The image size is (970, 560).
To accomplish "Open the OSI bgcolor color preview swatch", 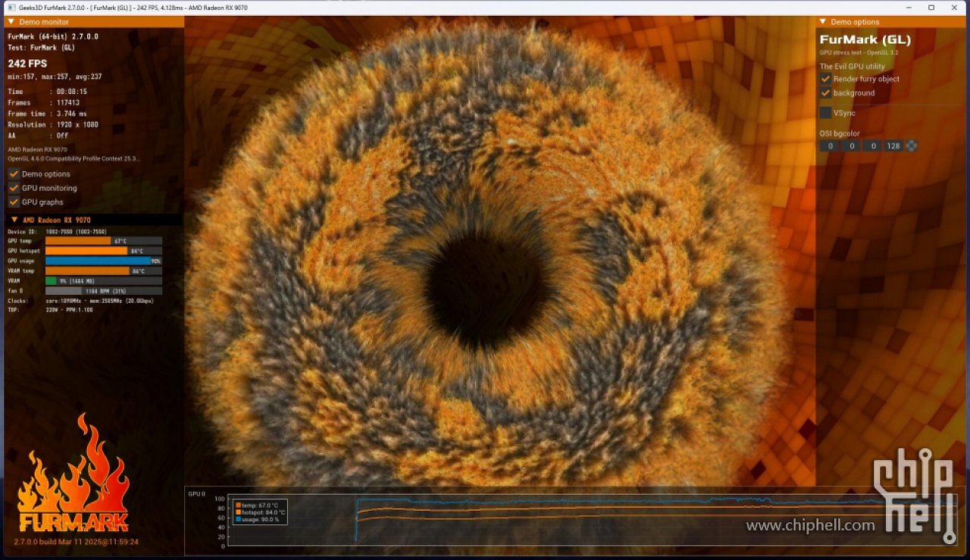I will pos(912,145).
